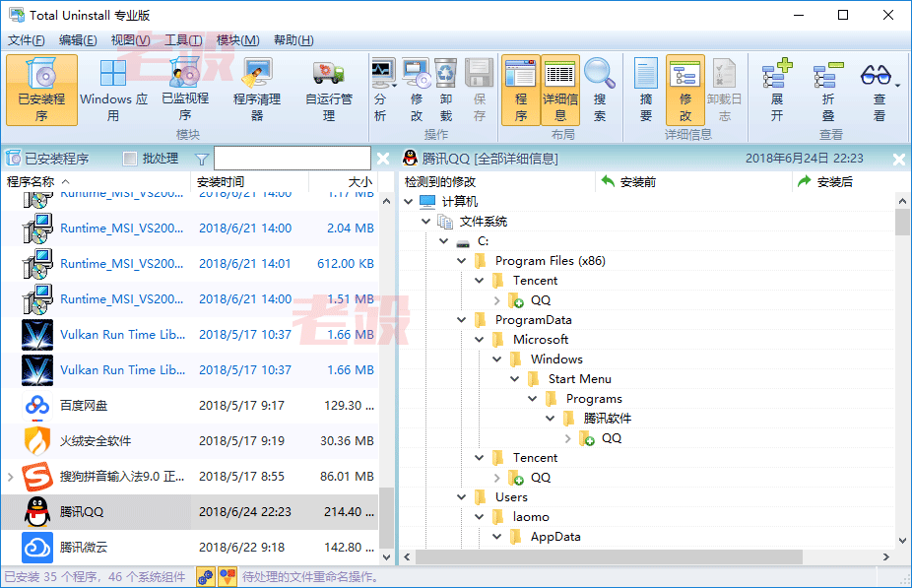Click the blue gears status bar icon
The width and height of the screenshot is (912, 588).
[x=205, y=577]
